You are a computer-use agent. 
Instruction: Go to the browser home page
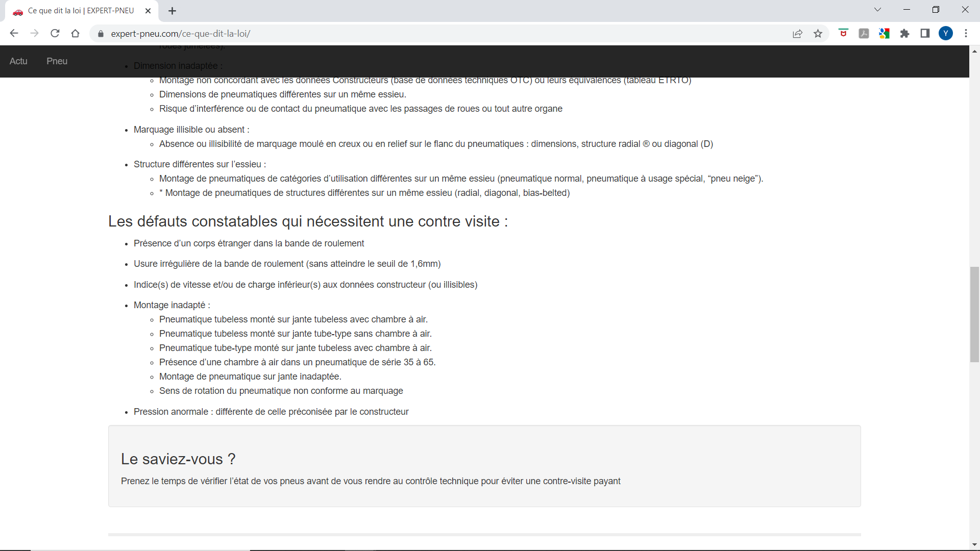75,34
